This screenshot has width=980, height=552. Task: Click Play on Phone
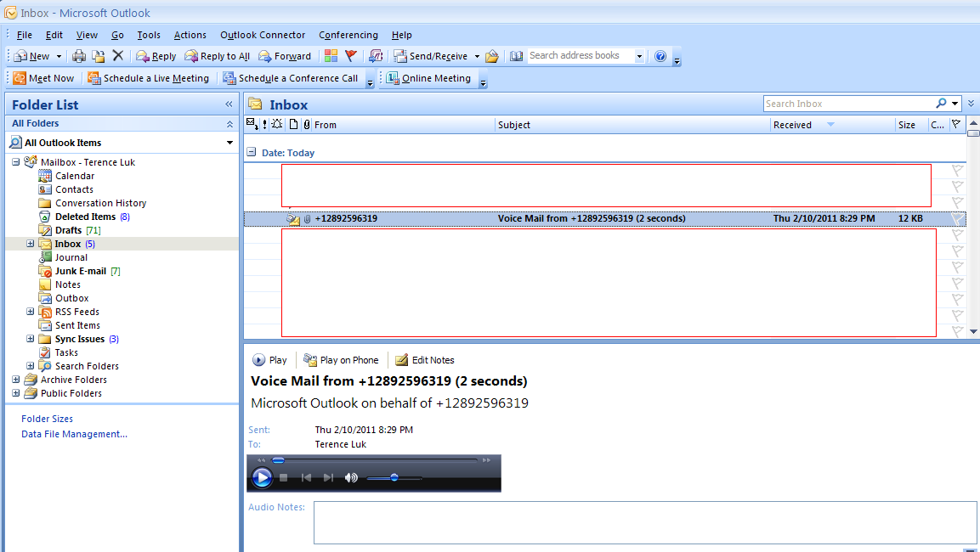tap(341, 360)
